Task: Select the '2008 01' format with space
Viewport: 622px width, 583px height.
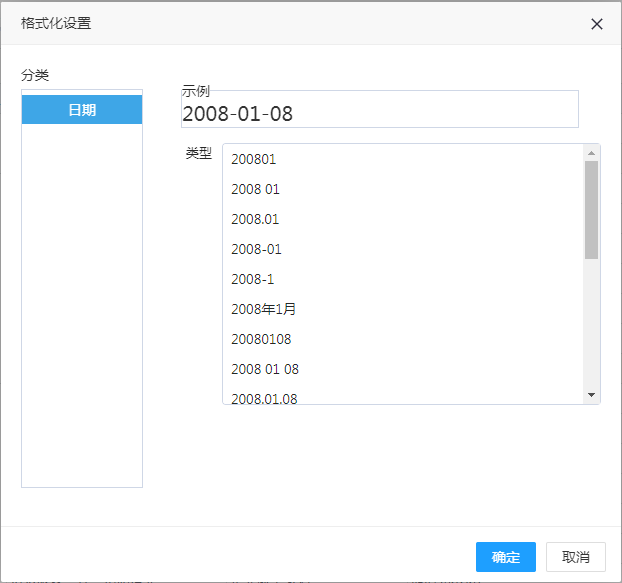Action: (256, 189)
